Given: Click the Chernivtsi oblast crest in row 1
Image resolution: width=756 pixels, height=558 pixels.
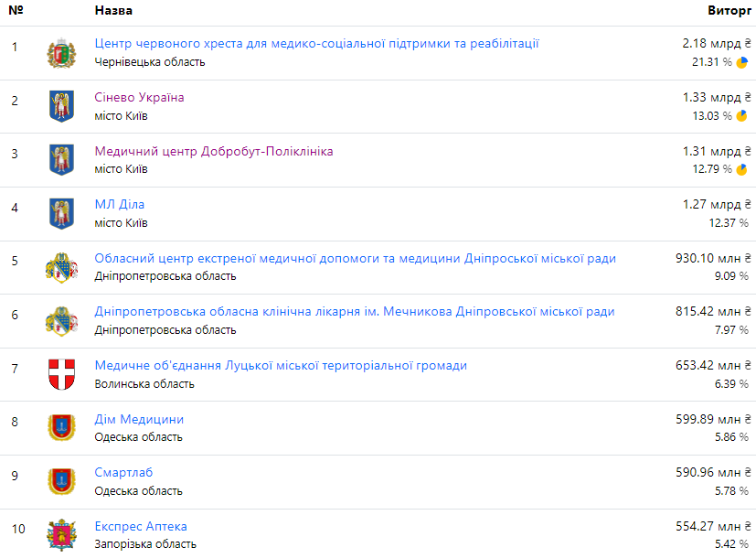Looking at the screenshot, I should [x=61, y=53].
